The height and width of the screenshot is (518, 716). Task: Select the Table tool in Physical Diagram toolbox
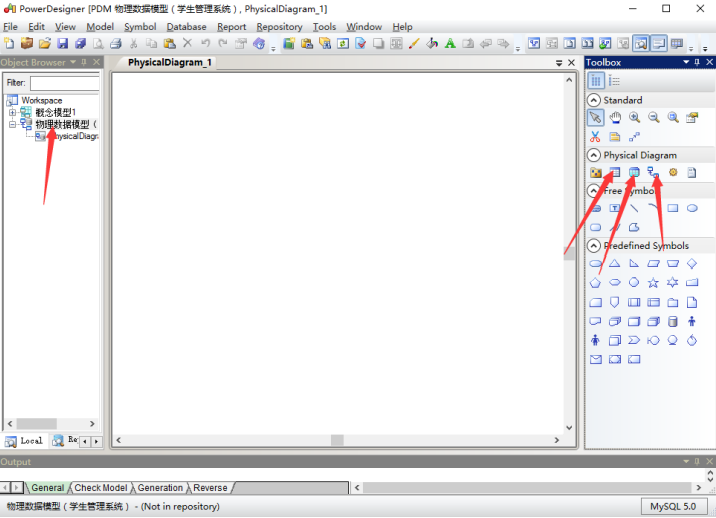[x=615, y=173]
